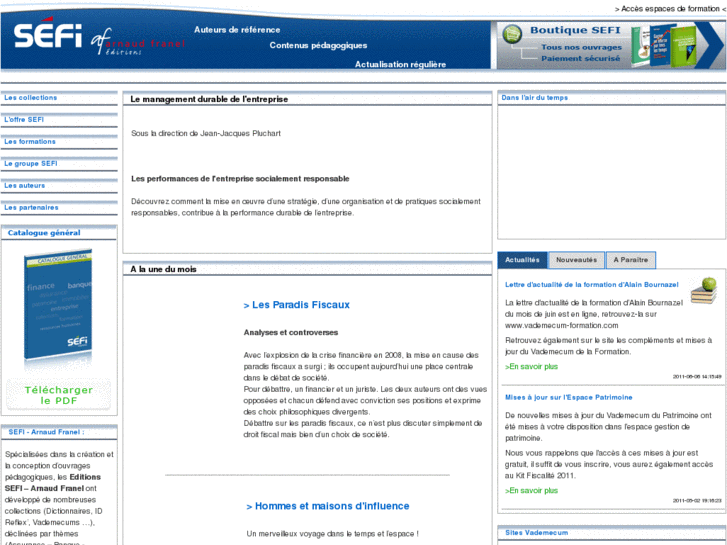Viewport: 727px width, 545px height.
Task: Click Actualisation régulière header text
Action: (400, 64)
